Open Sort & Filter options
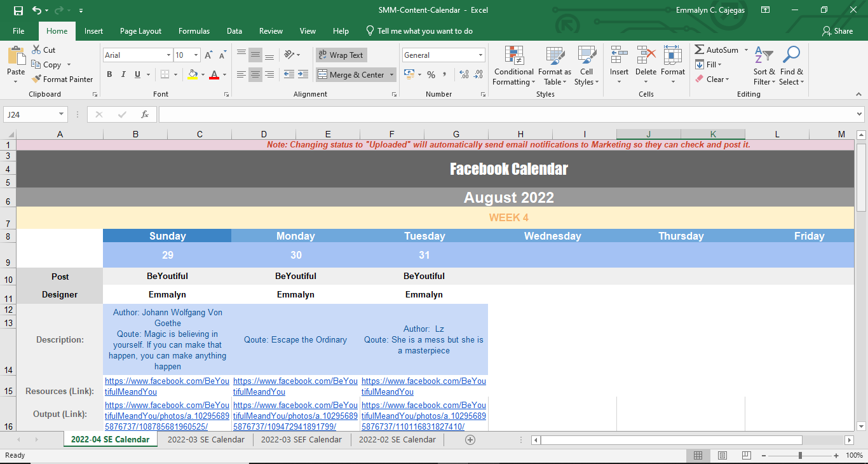Image resolution: width=868 pixels, height=464 pixels. point(764,65)
